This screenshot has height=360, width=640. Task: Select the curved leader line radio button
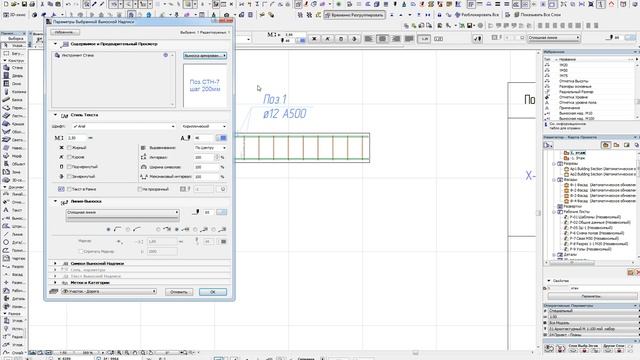128,230
